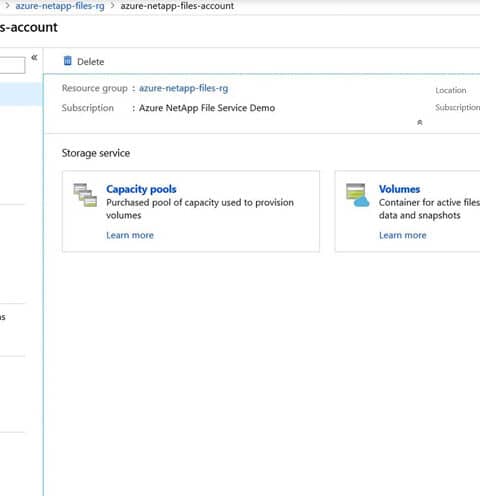
Task: Follow Learn more under Volumes
Action: [x=403, y=235]
